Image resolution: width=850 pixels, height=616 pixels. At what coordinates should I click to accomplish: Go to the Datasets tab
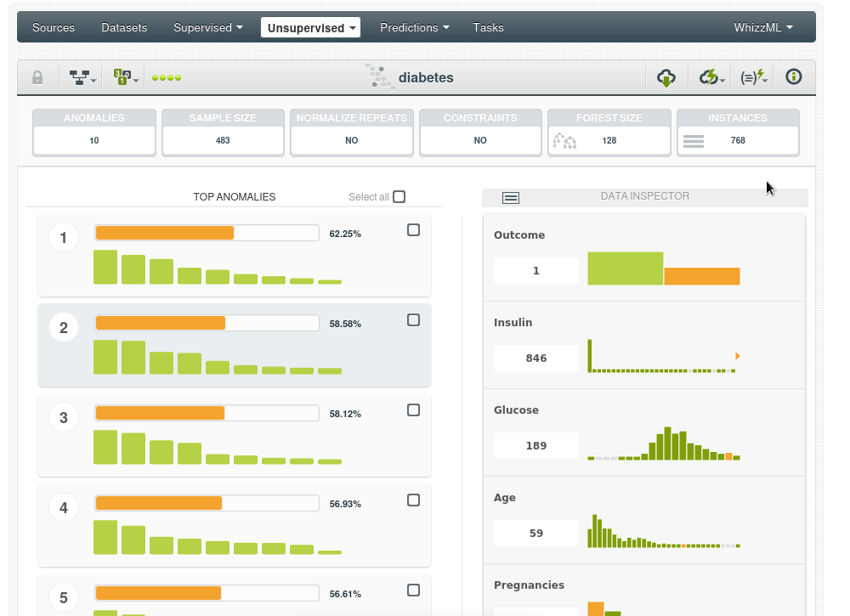point(124,27)
